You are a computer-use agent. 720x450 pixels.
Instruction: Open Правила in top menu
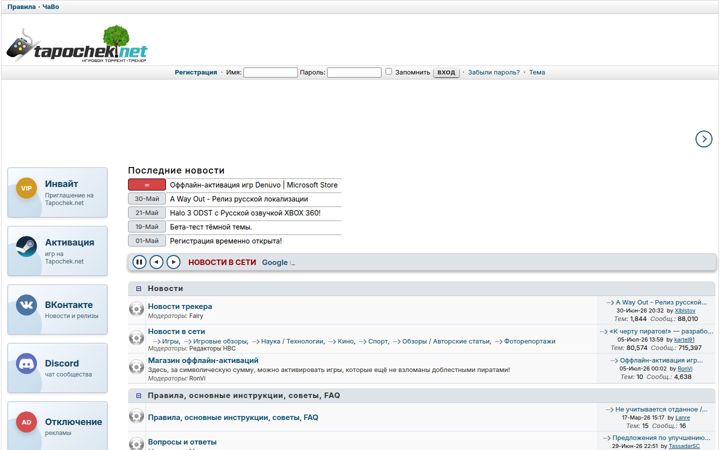coord(21,7)
